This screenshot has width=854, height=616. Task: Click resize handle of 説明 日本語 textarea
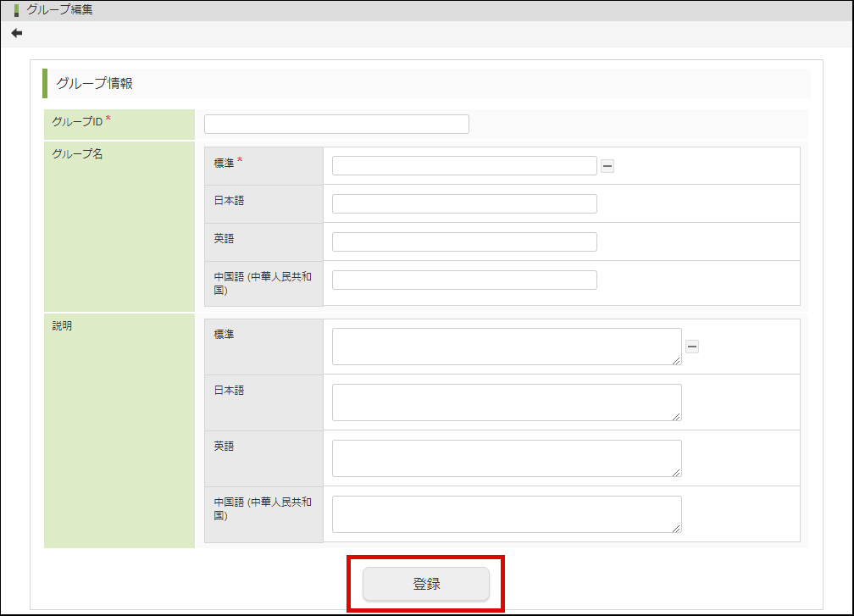pyautogui.click(x=678, y=417)
